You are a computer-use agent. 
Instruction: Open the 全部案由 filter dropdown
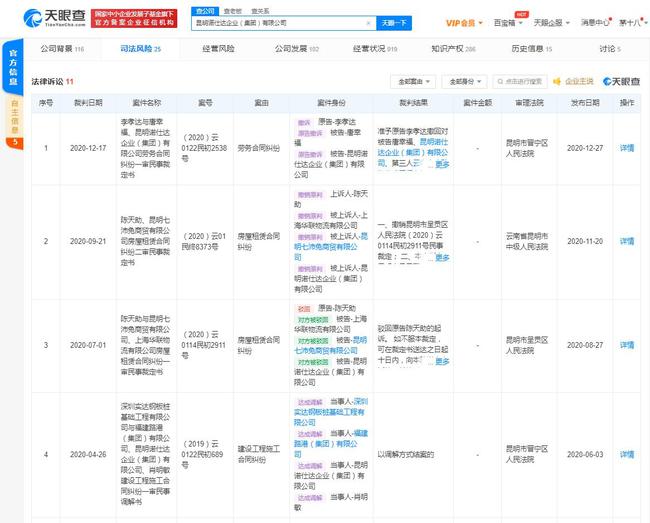coord(413,82)
